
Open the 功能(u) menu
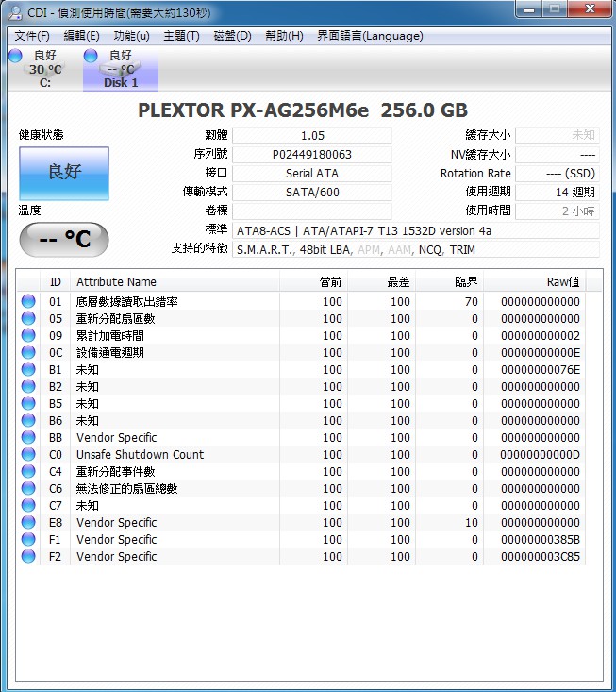[131, 36]
